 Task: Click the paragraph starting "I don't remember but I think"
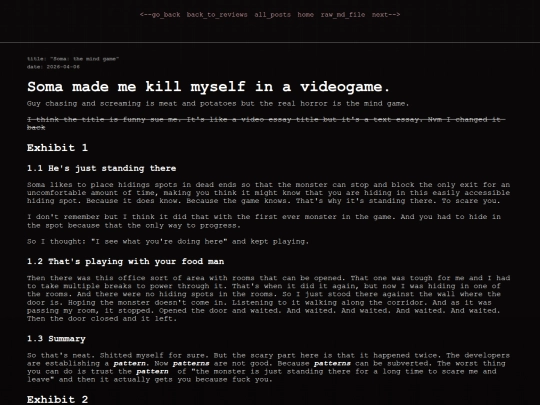tap(264, 221)
